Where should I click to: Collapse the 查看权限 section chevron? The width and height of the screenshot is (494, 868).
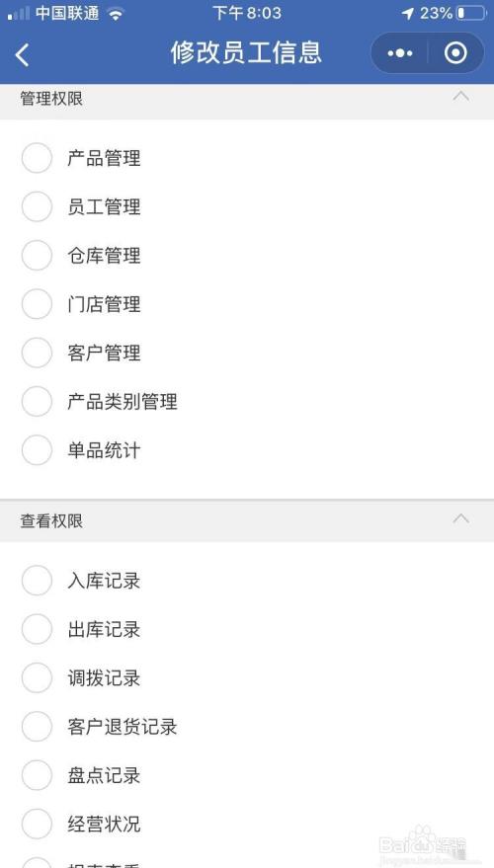pyautogui.click(x=460, y=518)
